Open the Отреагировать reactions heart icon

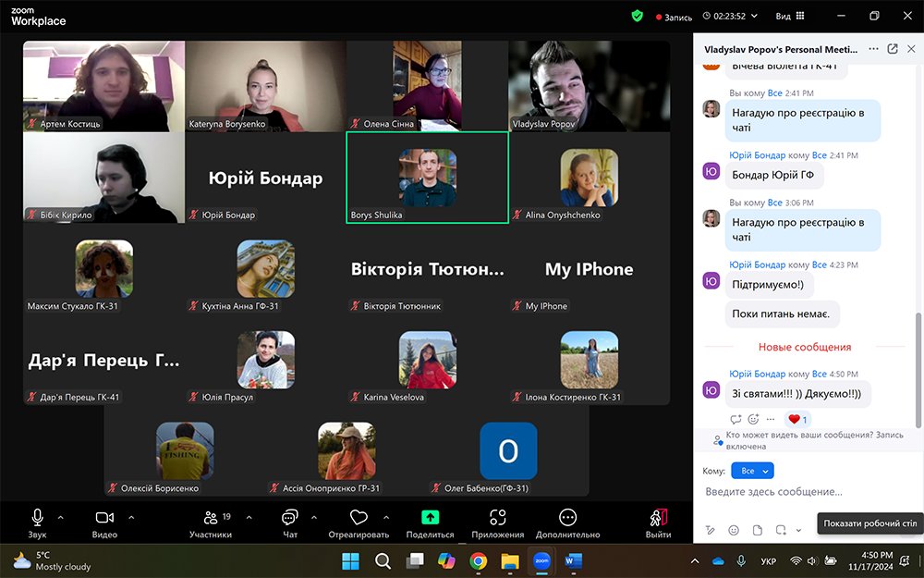[x=359, y=519]
